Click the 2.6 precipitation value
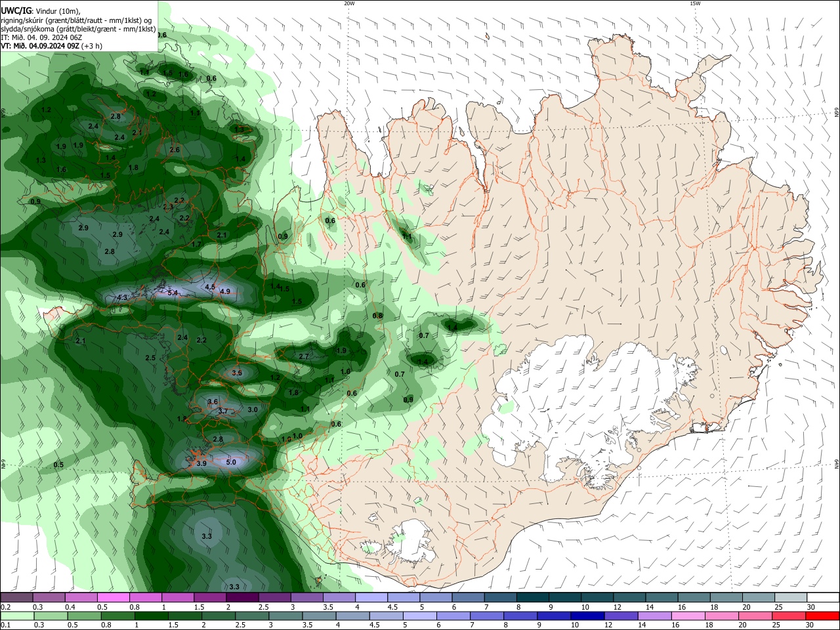 (175, 150)
